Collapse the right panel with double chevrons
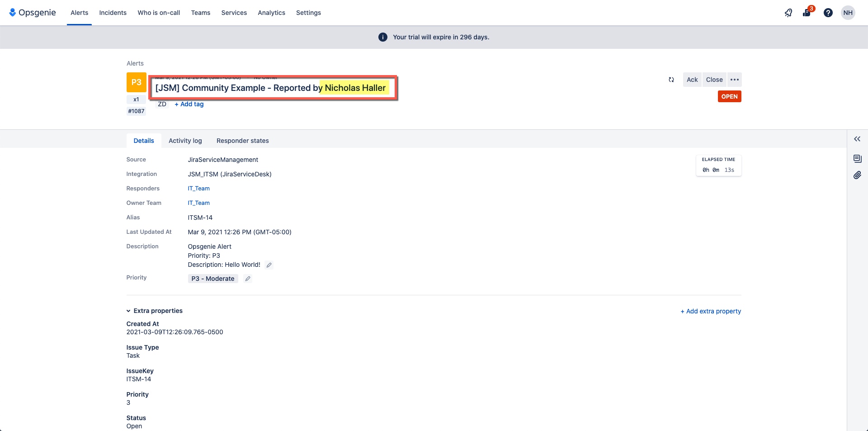 tap(857, 139)
